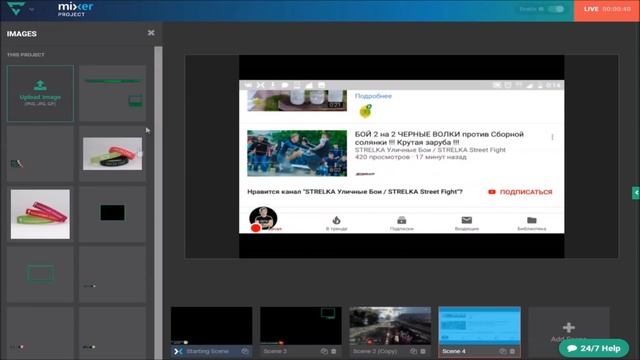Select the Starting Scene thumbnail
The image size is (640, 360).
point(211,326)
